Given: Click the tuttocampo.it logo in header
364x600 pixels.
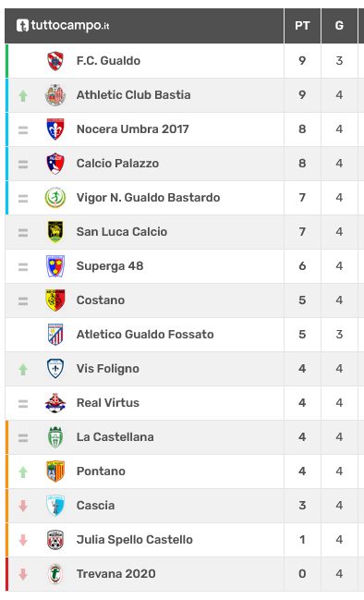Looking at the screenshot, I should (x=63, y=26).
